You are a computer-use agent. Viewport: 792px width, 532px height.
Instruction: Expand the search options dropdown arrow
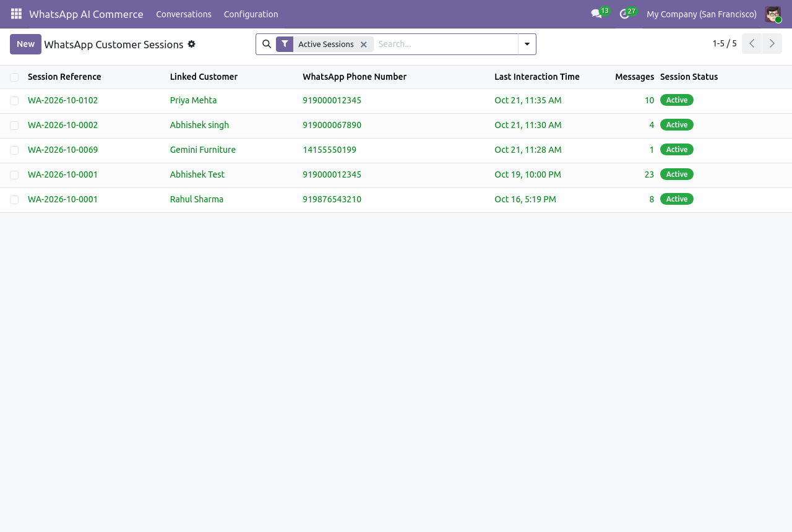(x=527, y=44)
